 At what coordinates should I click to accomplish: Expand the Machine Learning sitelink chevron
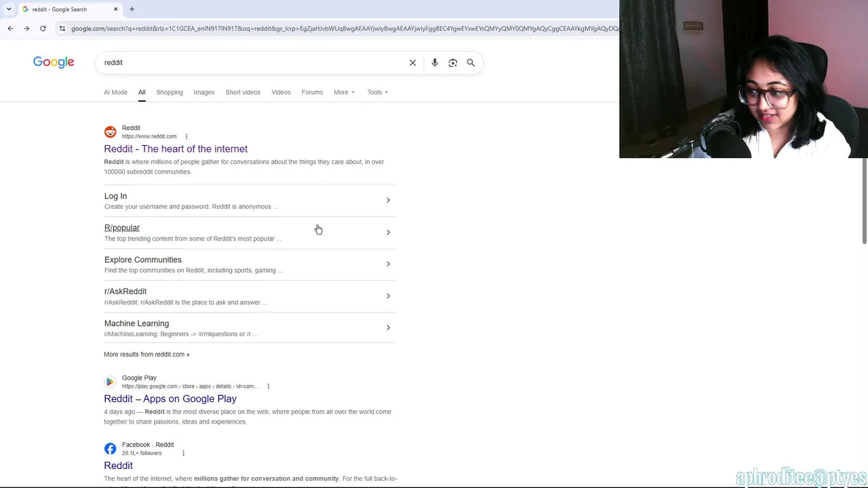coord(388,328)
